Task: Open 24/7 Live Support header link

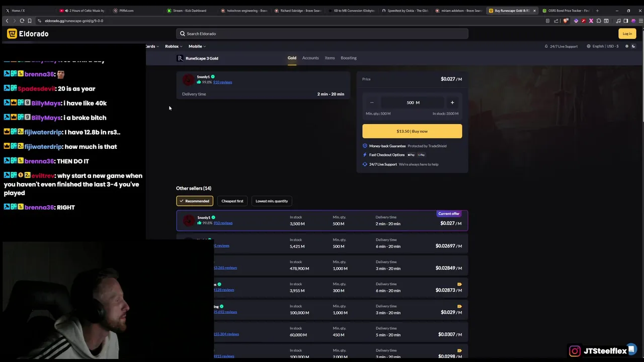Action: (x=561, y=46)
